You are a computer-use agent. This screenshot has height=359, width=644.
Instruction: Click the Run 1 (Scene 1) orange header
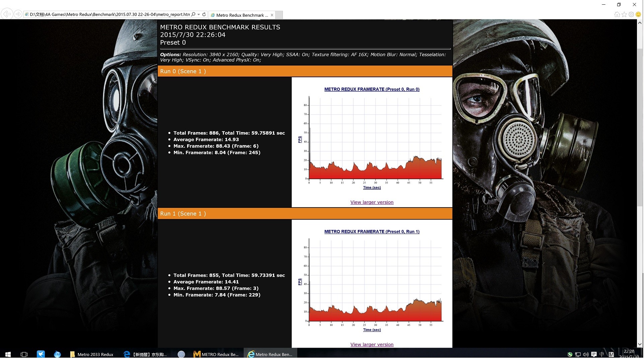(x=305, y=214)
